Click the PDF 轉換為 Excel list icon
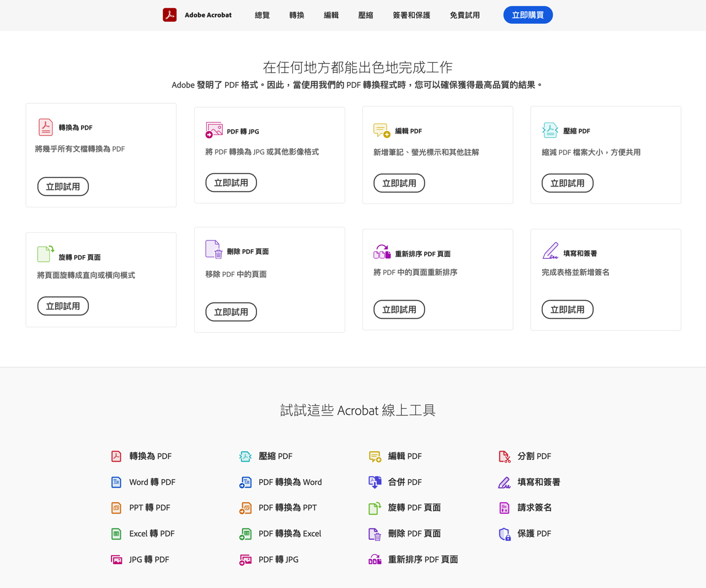Image resolution: width=706 pixels, height=588 pixels. tap(245, 533)
